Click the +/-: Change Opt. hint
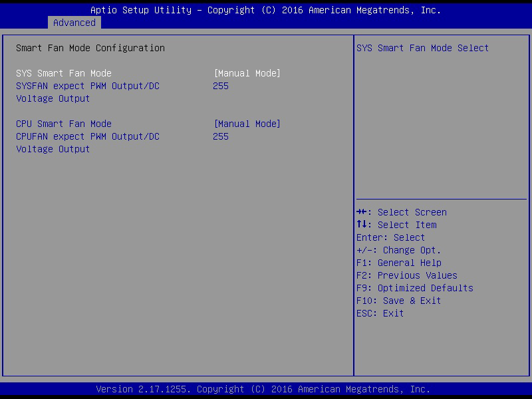 pos(398,251)
